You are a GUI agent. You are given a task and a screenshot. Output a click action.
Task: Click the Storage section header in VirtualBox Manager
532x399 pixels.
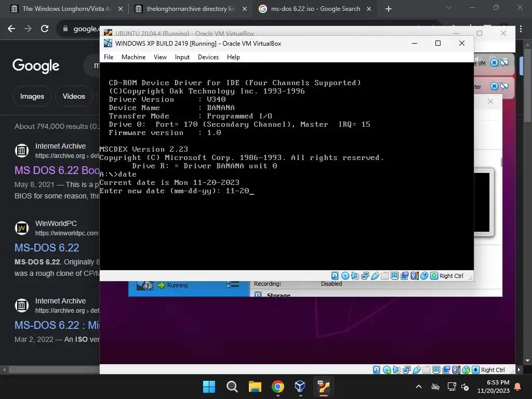pos(278,295)
